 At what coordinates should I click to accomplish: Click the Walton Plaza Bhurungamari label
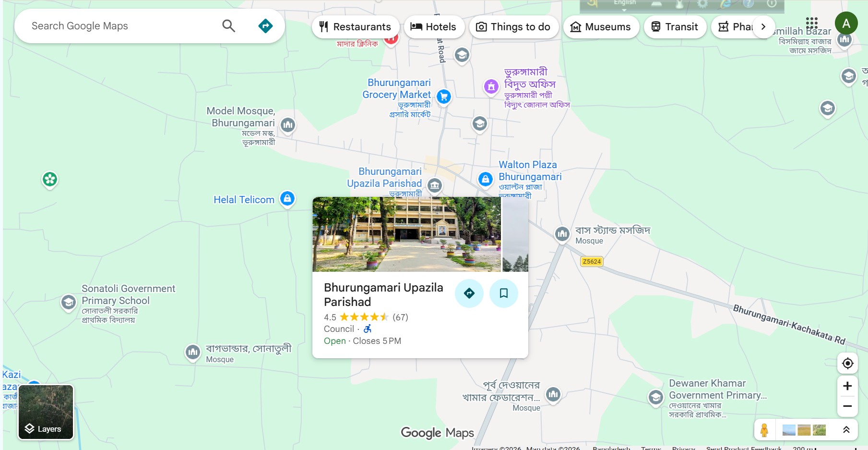530,170
